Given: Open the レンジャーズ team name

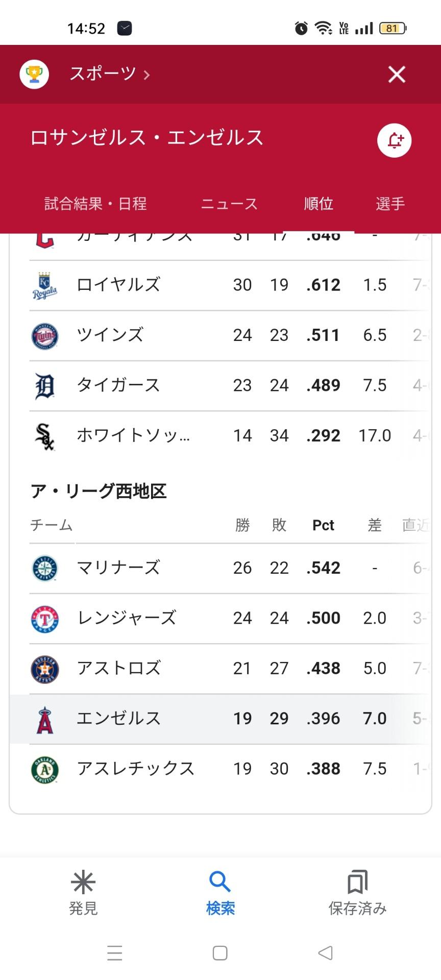Looking at the screenshot, I should 127,618.
